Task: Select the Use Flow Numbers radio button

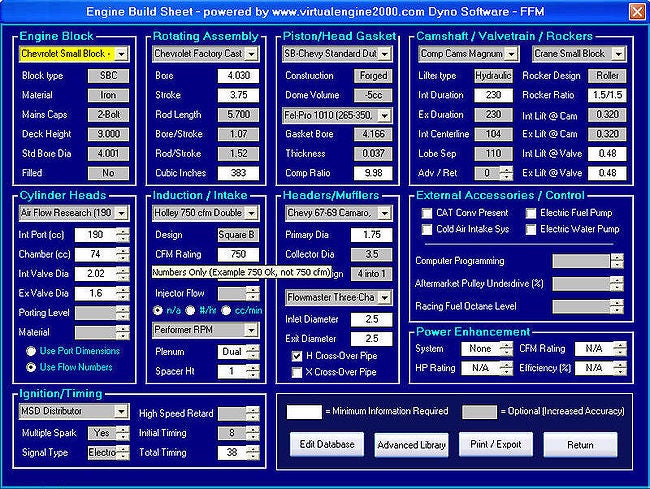Action: tap(31, 367)
